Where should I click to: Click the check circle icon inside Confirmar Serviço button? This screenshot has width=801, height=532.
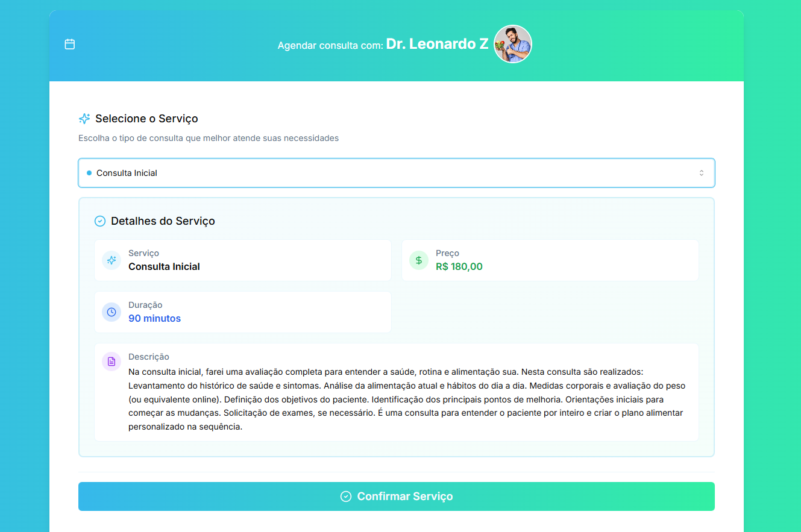[345, 496]
